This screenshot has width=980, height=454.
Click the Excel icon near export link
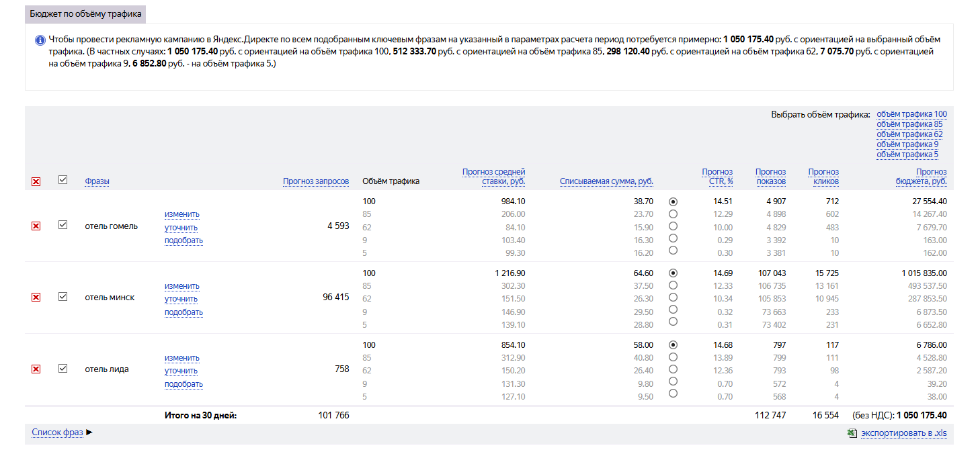point(852,433)
